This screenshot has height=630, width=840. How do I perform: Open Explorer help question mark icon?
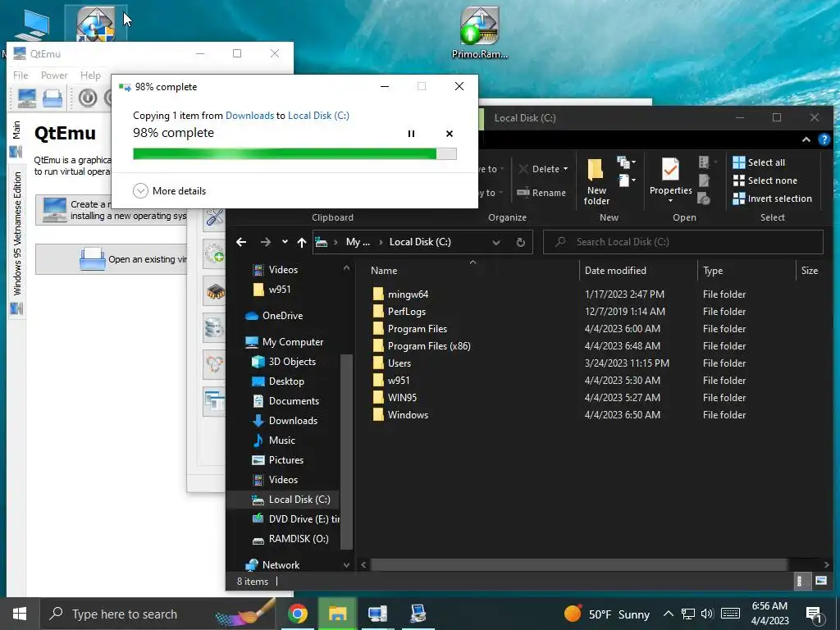click(824, 139)
